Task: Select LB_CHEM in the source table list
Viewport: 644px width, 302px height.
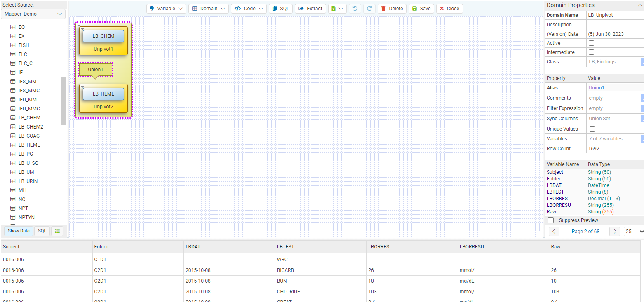Action: tap(29, 118)
